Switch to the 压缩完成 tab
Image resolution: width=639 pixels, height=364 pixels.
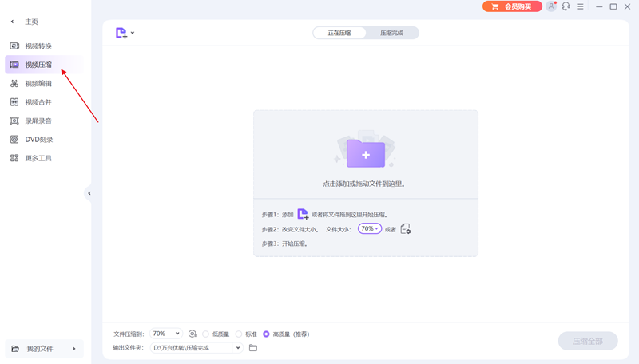tap(391, 33)
